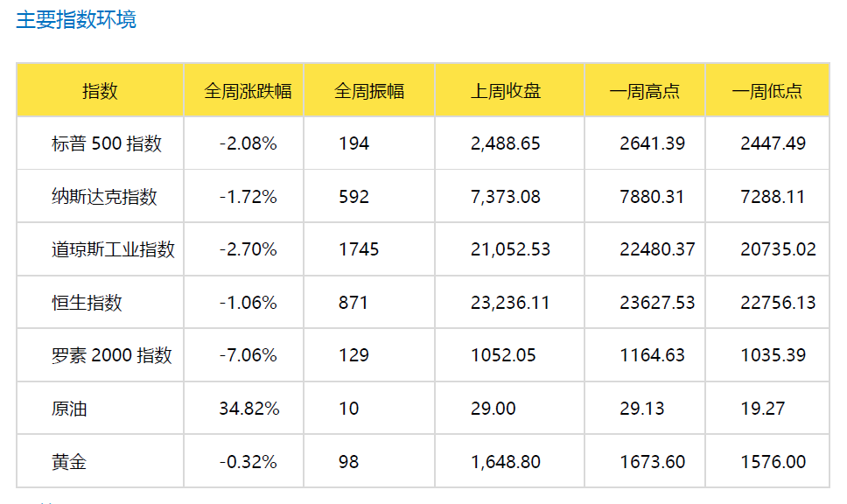The height and width of the screenshot is (504, 847).
Task: Click the 原油 row label
Action: coord(69,409)
